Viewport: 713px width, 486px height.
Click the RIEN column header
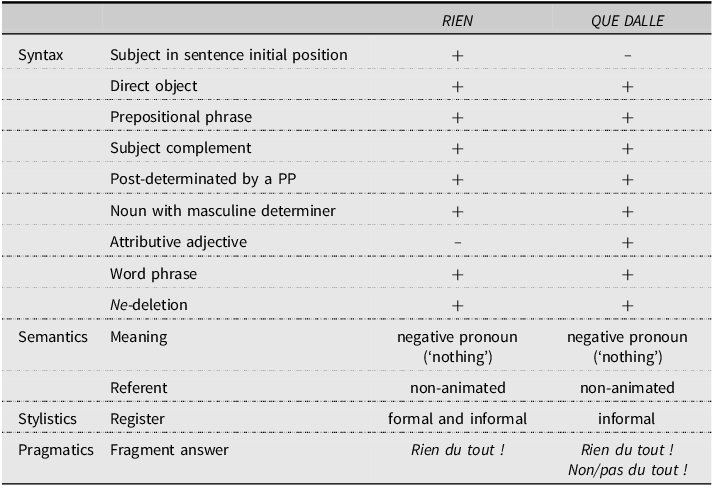click(457, 20)
